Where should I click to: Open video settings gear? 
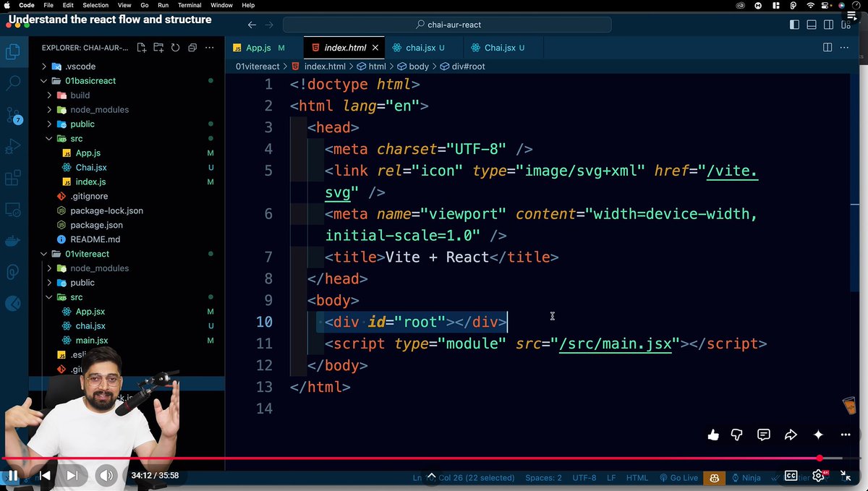click(x=819, y=475)
